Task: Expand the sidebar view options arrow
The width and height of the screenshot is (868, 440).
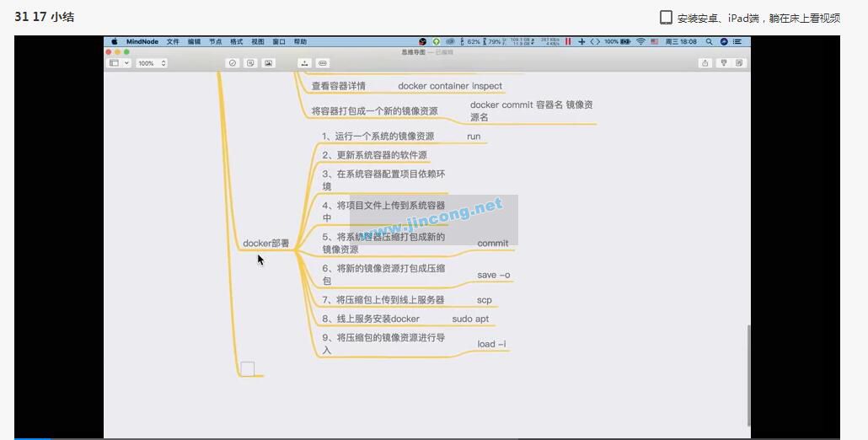Action: click(x=126, y=63)
